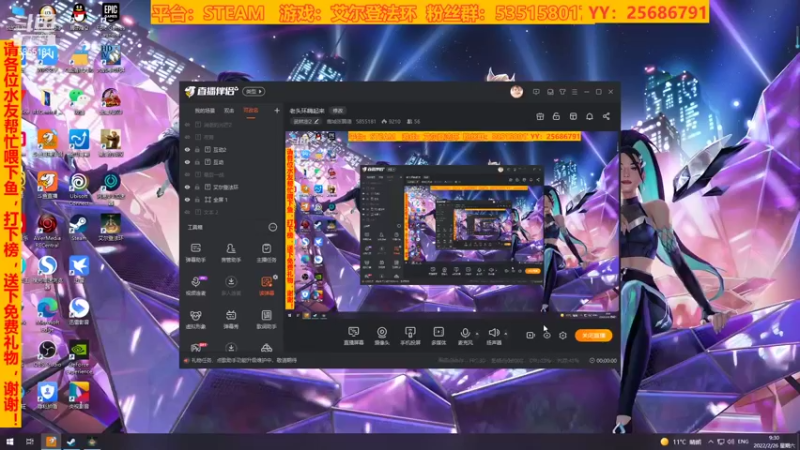Expand the microphone options arrow
Screen dimensions: 800x450
pos(477,334)
